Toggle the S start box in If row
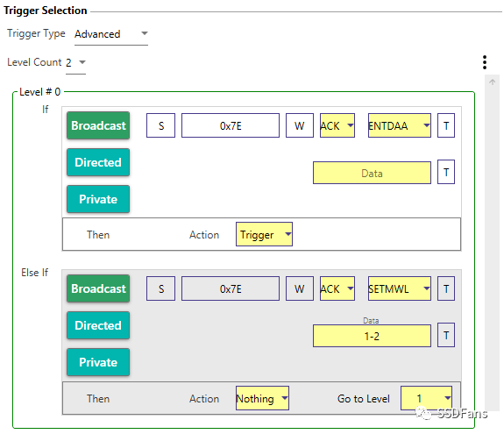 pyautogui.click(x=160, y=125)
